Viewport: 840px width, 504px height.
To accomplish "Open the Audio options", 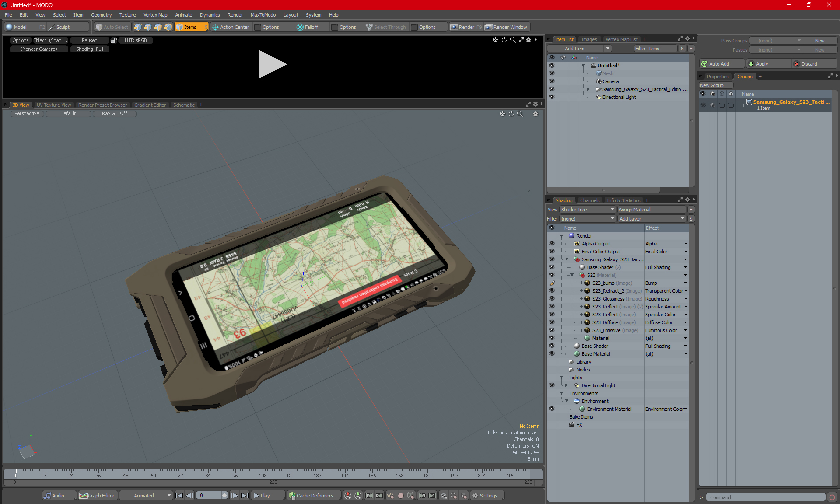I will (x=59, y=496).
